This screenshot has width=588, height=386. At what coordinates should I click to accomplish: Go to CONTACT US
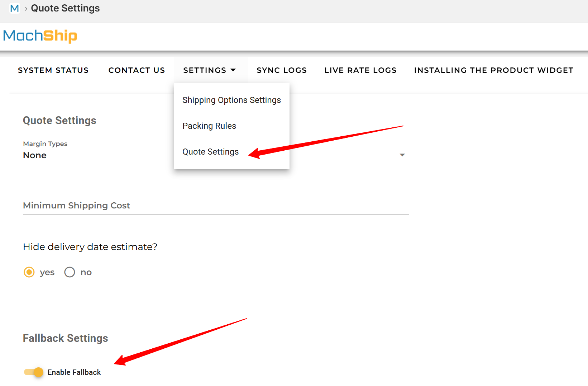coord(137,70)
